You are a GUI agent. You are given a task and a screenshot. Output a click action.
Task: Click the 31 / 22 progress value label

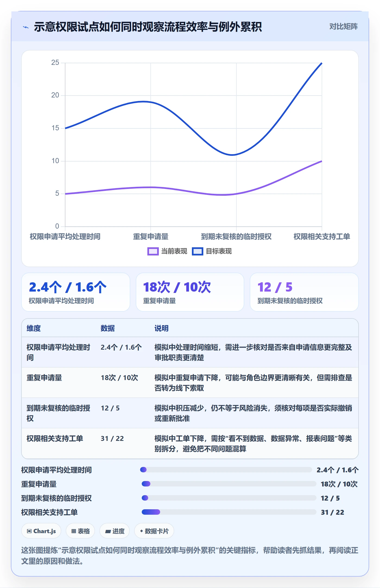[x=332, y=512]
